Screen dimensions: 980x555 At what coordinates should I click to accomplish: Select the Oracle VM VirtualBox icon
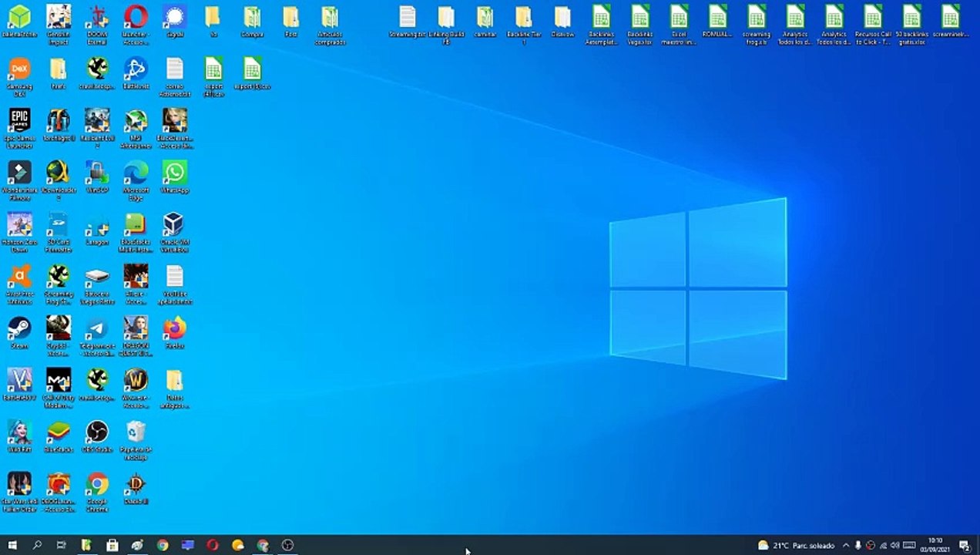tap(175, 232)
